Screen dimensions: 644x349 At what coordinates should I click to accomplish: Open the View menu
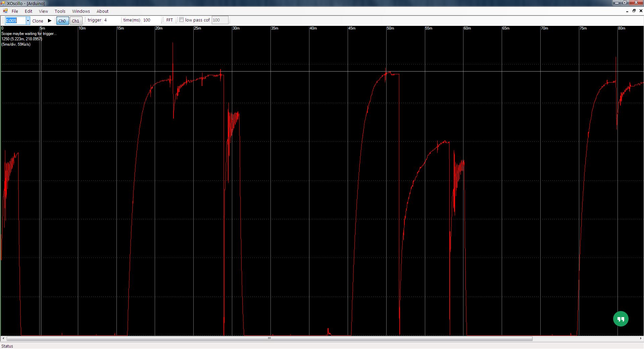[43, 11]
